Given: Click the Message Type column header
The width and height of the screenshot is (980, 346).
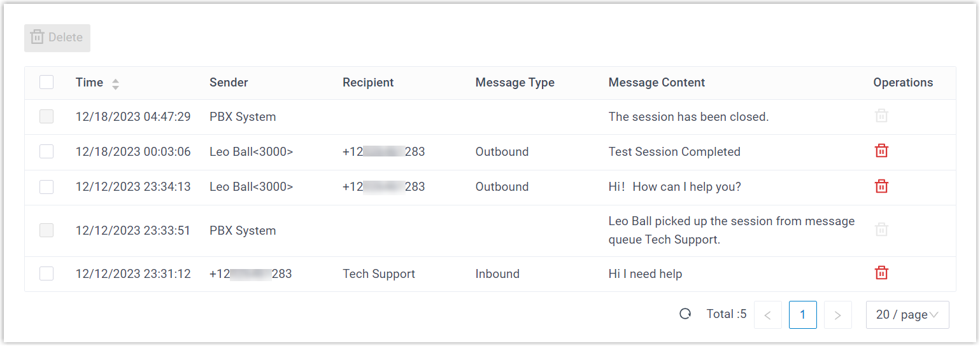Looking at the screenshot, I should click(515, 83).
